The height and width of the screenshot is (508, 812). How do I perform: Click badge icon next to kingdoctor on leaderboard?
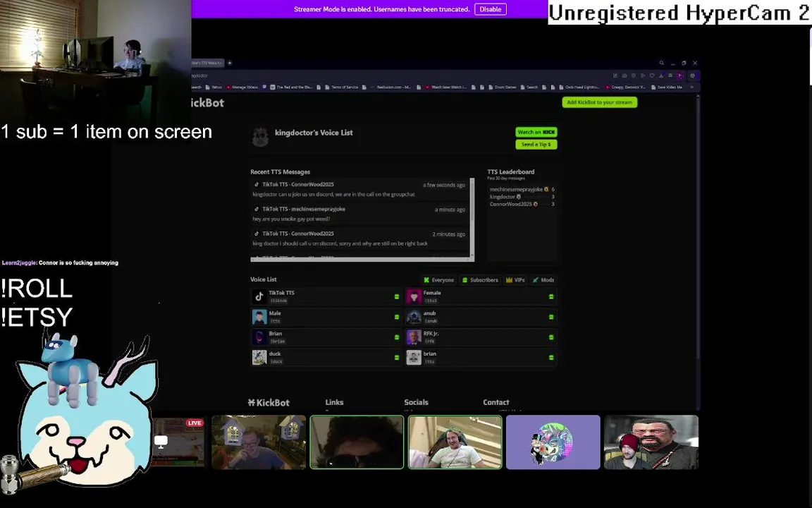[518, 197]
